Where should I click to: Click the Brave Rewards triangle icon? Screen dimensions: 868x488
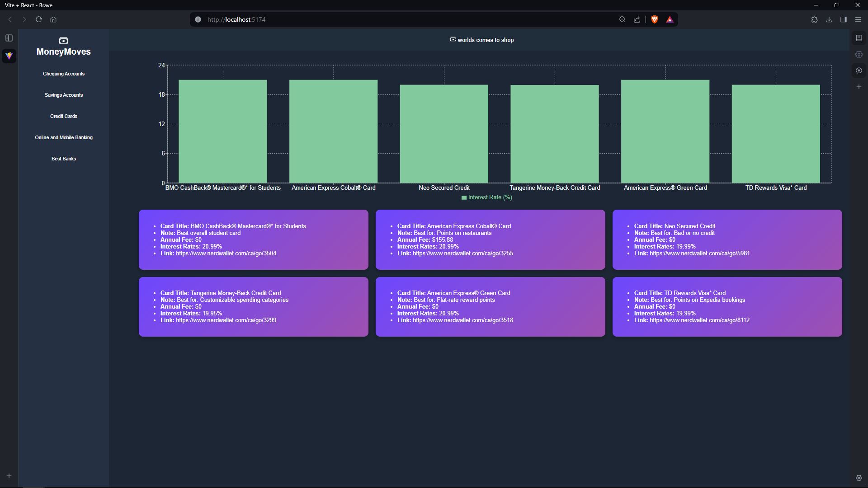click(x=670, y=19)
